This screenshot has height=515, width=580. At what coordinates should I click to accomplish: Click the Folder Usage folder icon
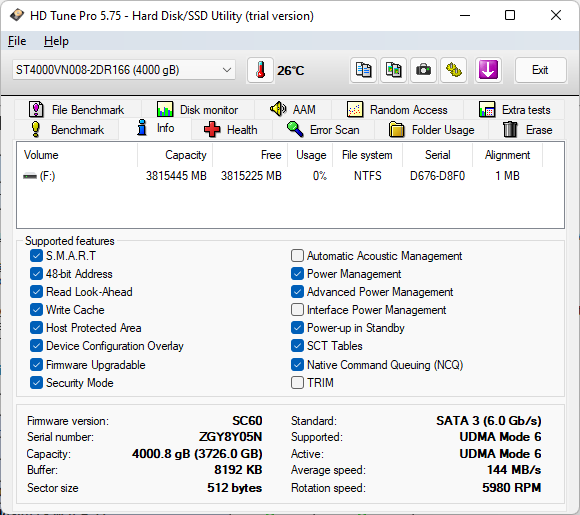[397, 129]
